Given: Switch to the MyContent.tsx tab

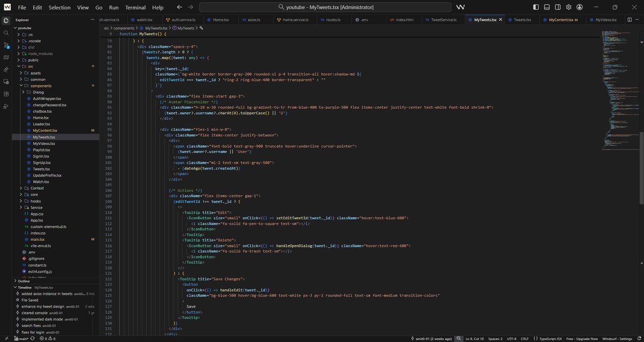Looking at the screenshot, I should pyautogui.click(x=562, y=20).
